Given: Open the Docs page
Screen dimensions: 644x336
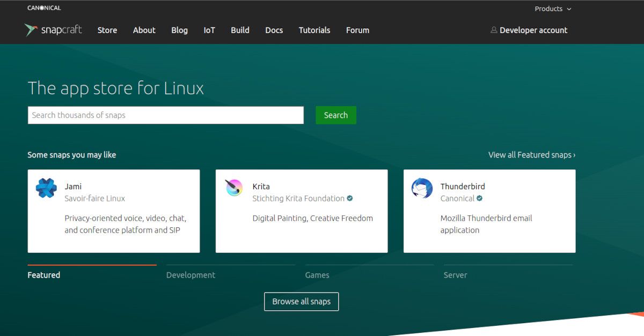Looking at the screenshot, I should (274, 30).
